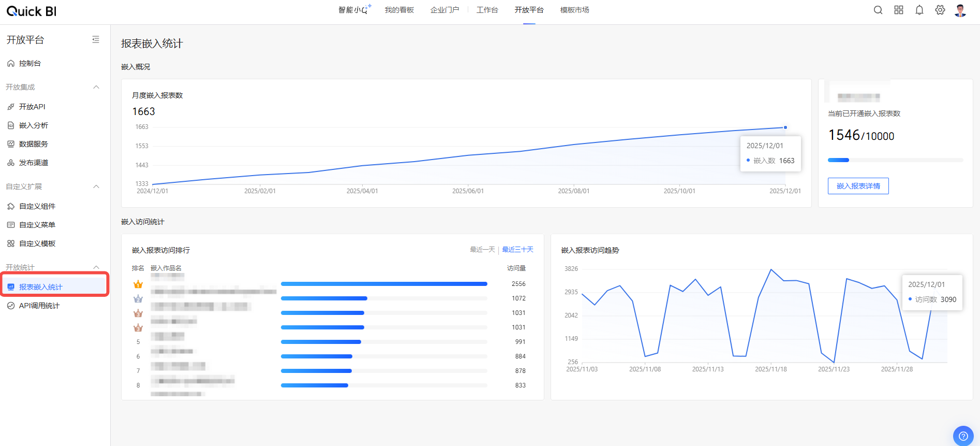
Task: Open the 企业门户 tab
Action: [x=444, y=10]
